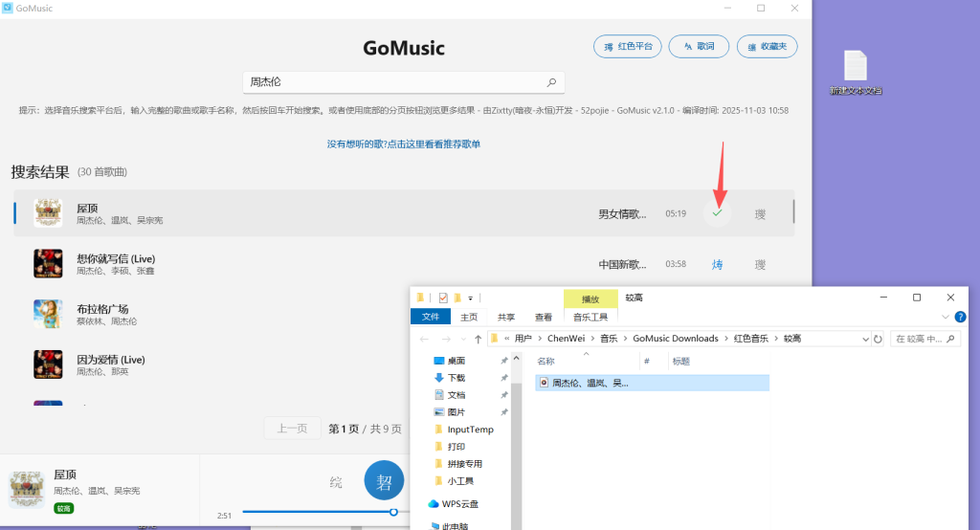This screenshot has height=530, width=980.
Task: Open the address bar history dropdown arrow
Action: [865, 339]
